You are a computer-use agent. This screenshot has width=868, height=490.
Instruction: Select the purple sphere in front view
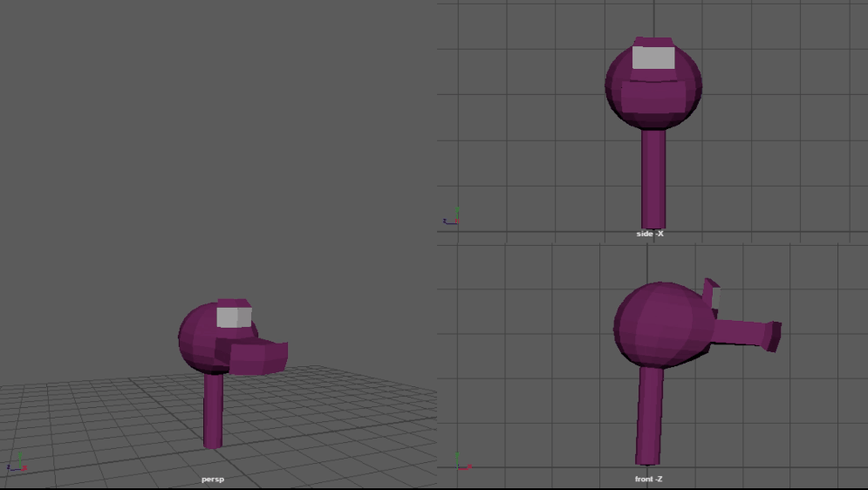tap(663, 325)
